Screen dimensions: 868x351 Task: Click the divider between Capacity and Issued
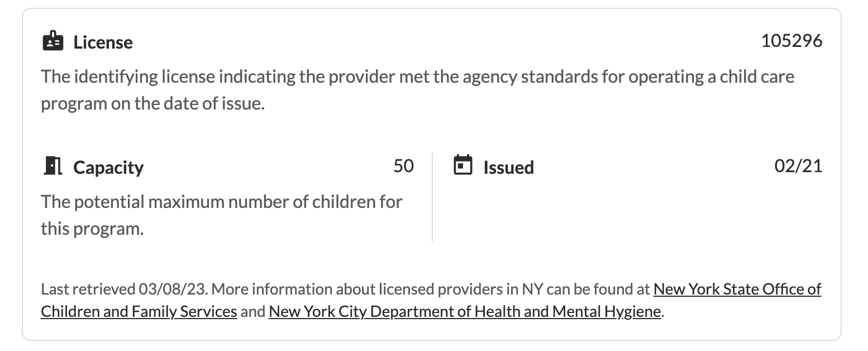(433, 196)
